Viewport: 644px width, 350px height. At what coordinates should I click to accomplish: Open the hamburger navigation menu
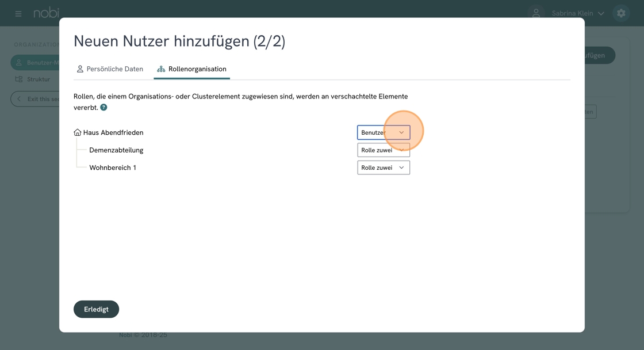[x=18, y=13]
